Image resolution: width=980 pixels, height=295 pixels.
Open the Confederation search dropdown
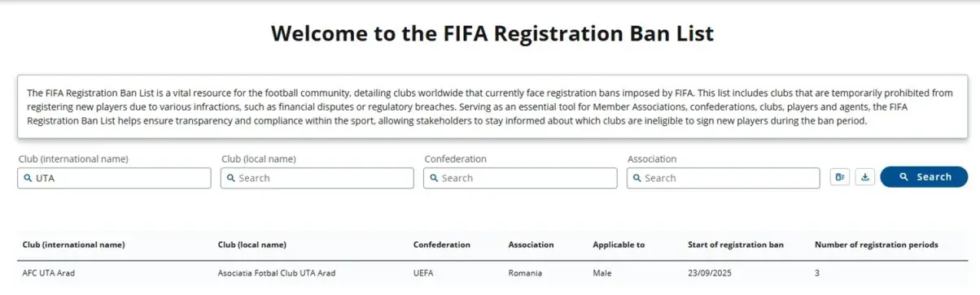520,178
